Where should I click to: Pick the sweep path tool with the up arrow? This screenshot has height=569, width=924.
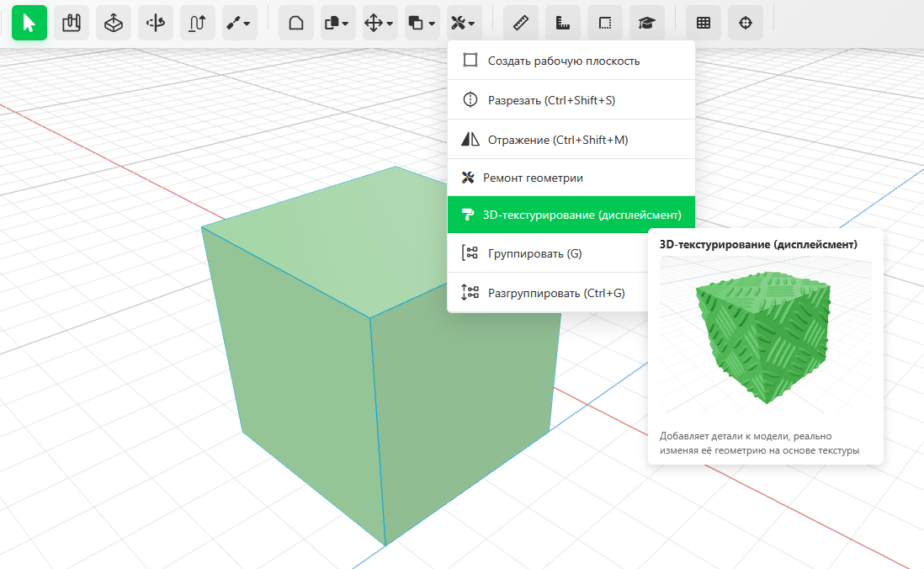[x=198, y=23]
